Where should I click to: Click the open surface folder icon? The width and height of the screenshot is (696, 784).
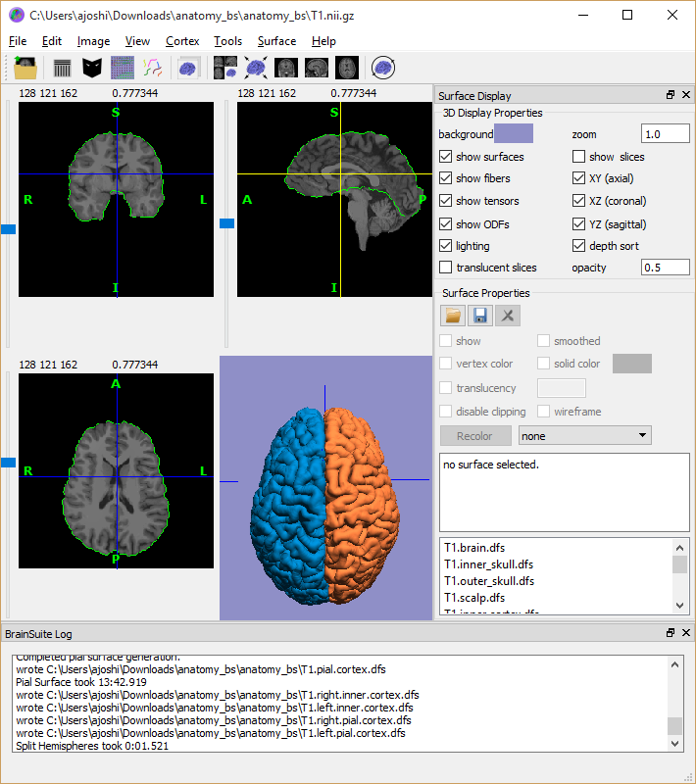453,315
